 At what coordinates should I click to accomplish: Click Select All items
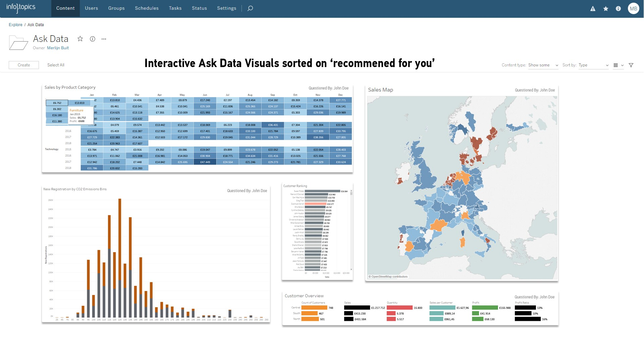(x=56, y=65)
